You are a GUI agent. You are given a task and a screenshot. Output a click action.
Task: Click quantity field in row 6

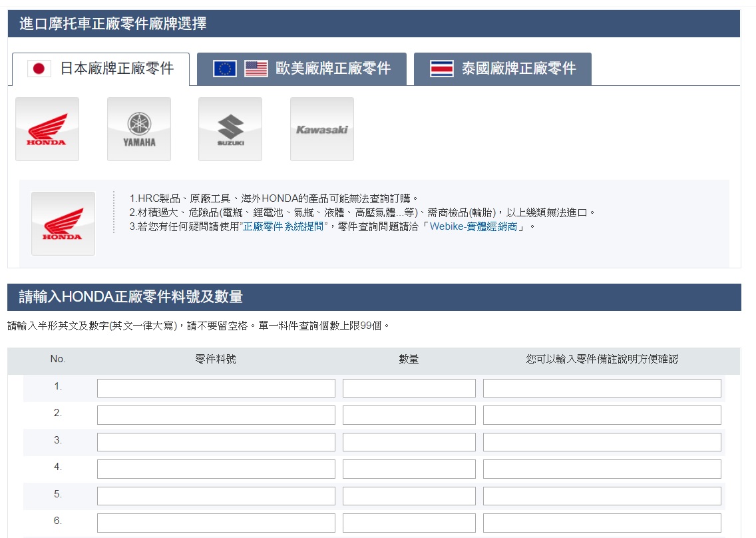pos(409,523)
